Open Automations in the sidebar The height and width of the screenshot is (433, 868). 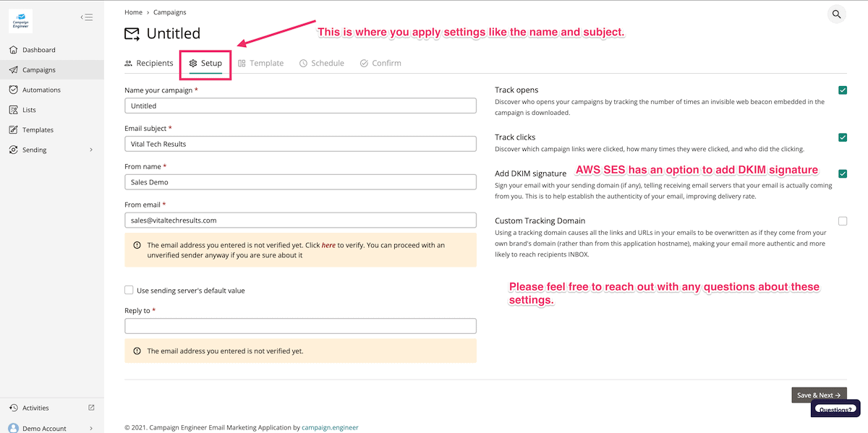[x=41, y=90]
